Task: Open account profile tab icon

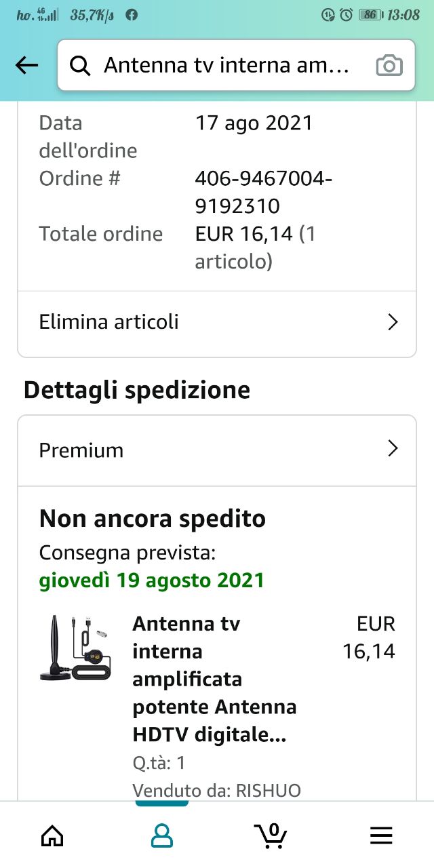Action: point(161,835)
